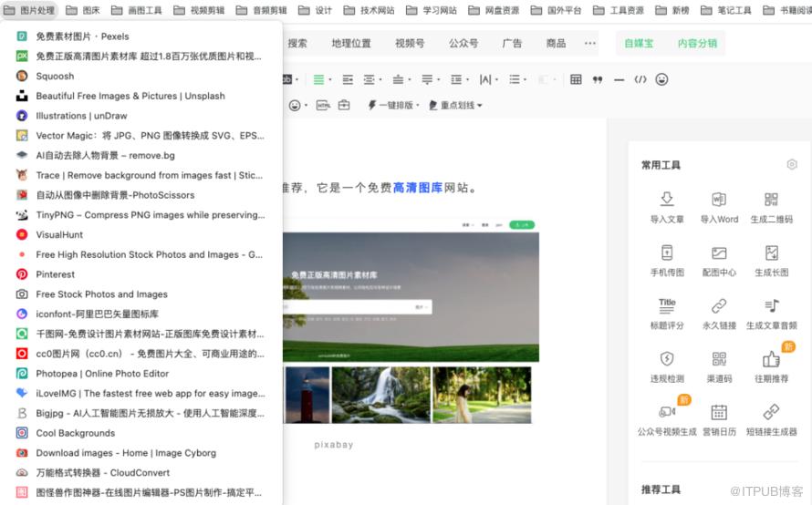Viewport: 812px width, 505px height.
Task: Insert a table using the table icon
Action: tap(576, 79)
